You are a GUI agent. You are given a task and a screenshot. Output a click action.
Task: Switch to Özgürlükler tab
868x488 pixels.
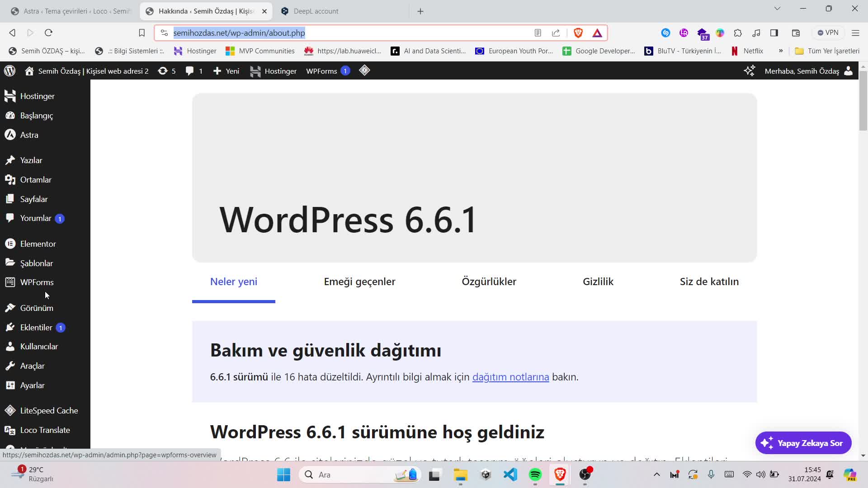[x=489, y=282]
